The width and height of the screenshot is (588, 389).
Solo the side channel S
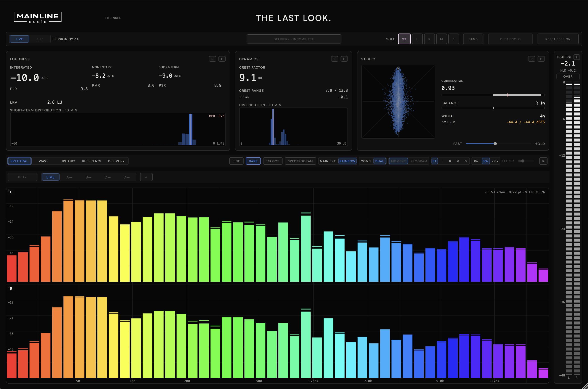click(x=454, y=39)
